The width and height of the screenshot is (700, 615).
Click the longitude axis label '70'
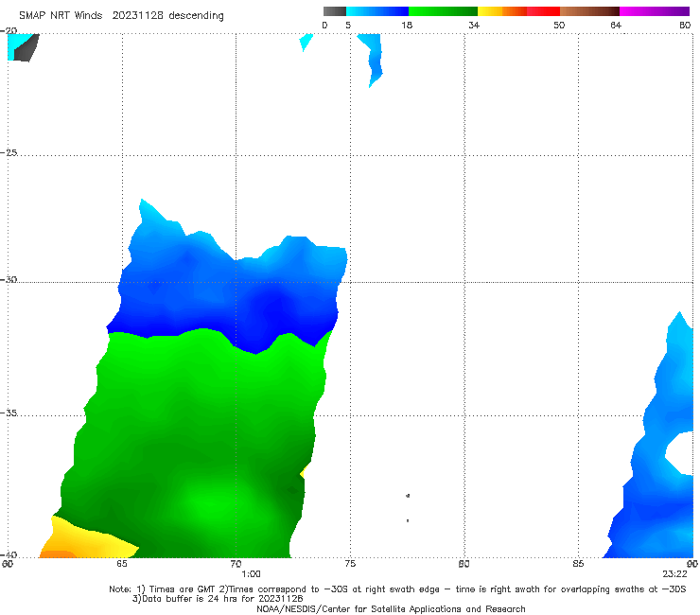point(236,564)
